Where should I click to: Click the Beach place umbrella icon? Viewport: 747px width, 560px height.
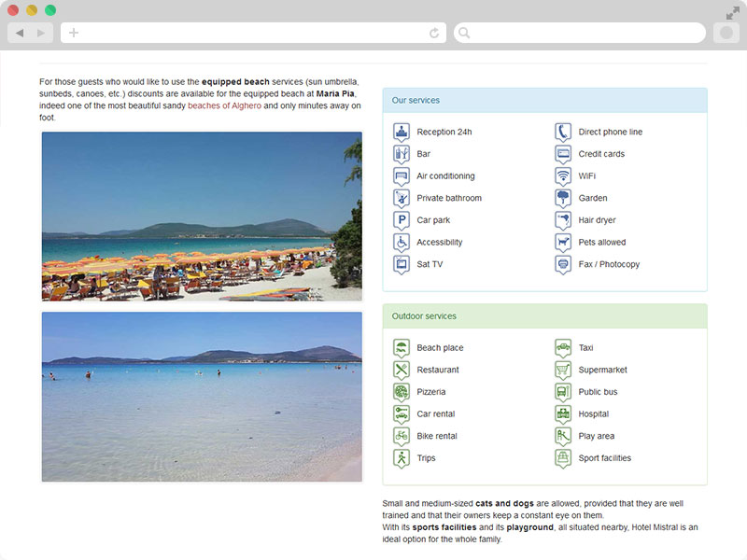402,347
